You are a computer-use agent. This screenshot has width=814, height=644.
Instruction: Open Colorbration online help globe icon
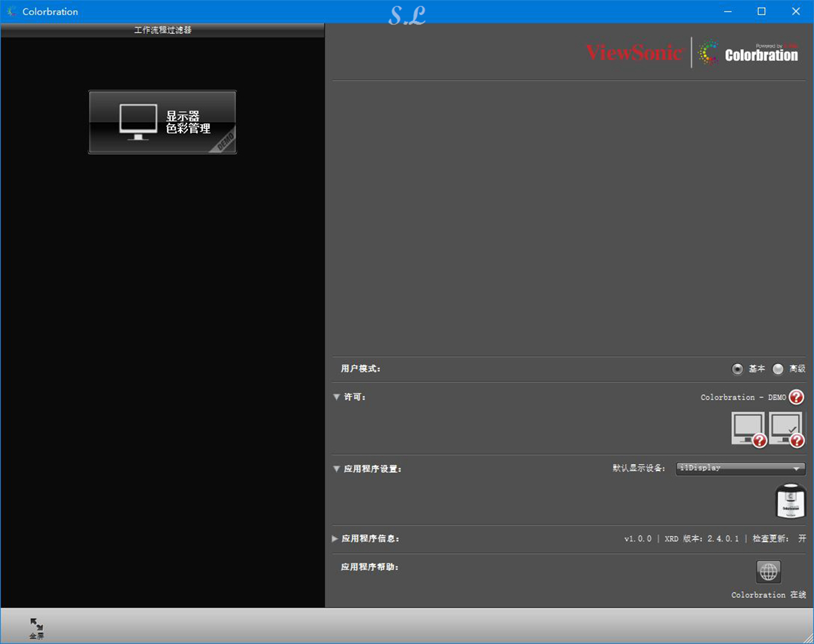769,572
